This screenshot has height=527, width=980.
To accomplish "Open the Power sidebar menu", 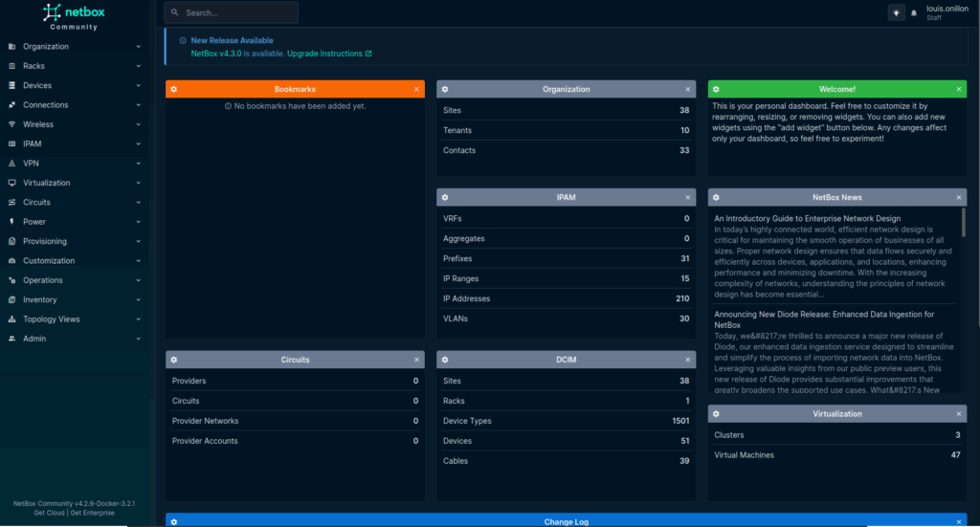I will pos(75,222).
